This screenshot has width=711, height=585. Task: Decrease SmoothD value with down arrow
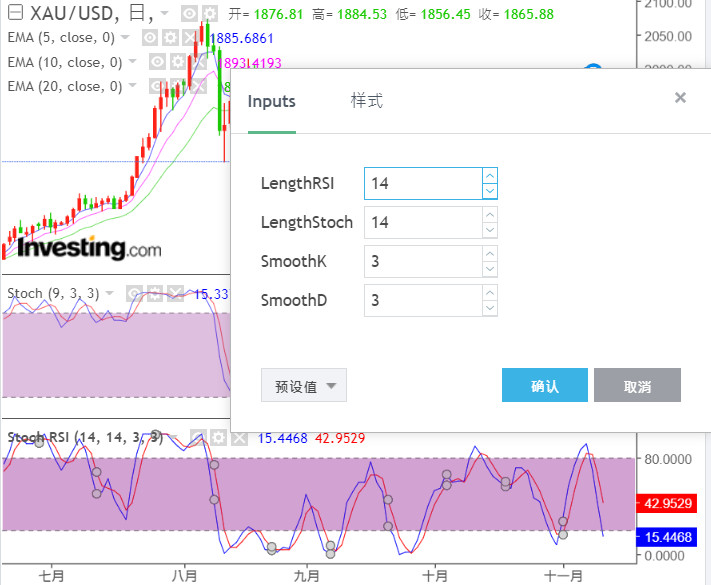490,308
